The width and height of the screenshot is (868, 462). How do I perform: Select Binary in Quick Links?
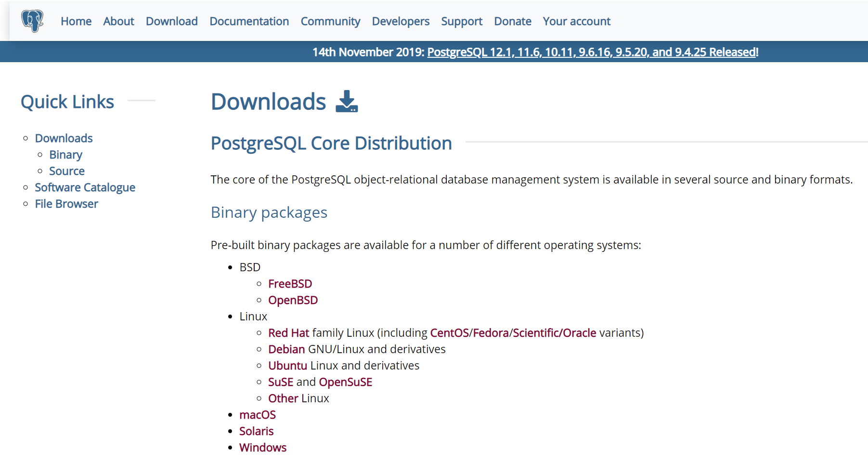65,155
